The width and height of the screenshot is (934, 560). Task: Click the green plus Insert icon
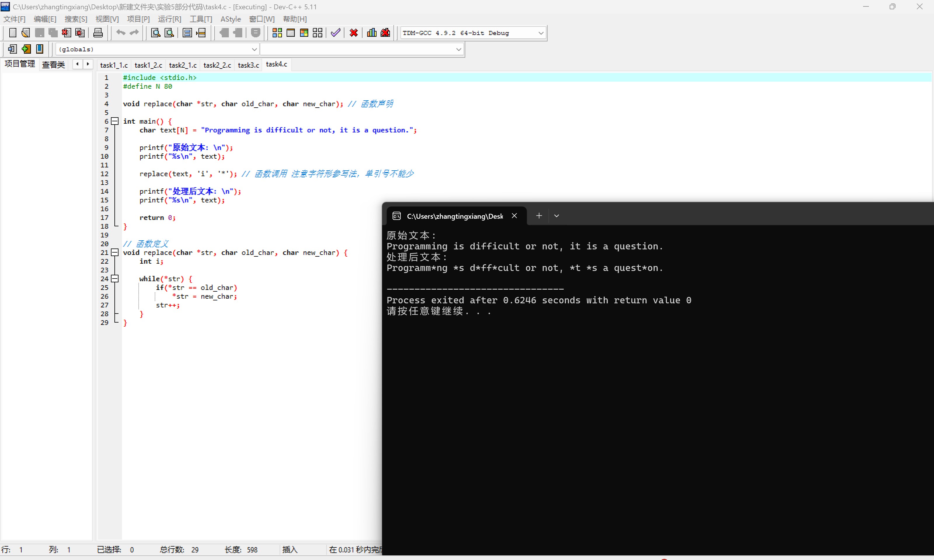coord(26,49)
